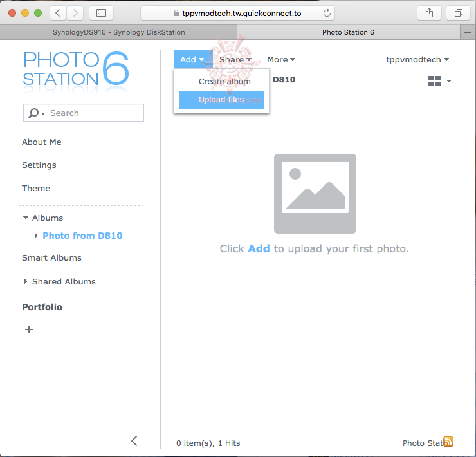The width and height of the screenshot is (476, 457).
Task: Open the Theme page
Action: (x=36, y=188)
